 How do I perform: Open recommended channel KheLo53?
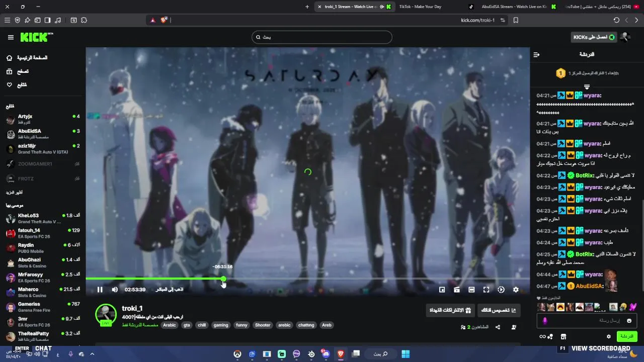coord(43,218)
